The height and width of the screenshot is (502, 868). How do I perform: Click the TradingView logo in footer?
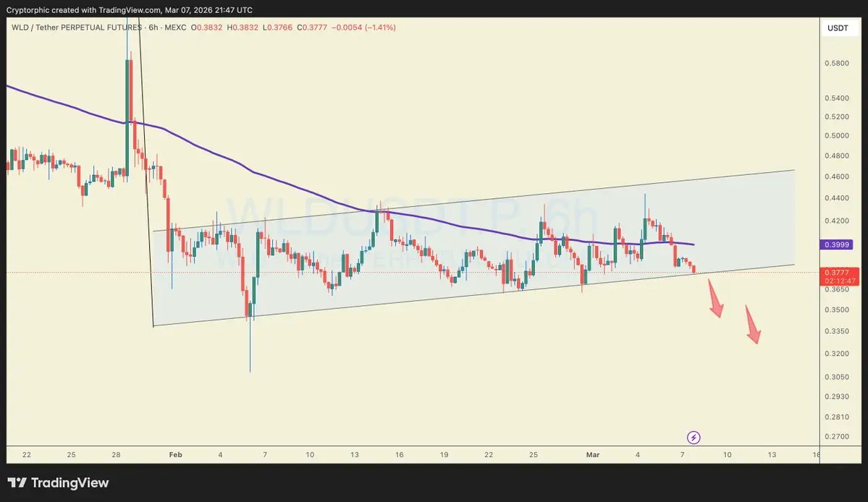(x=59, y=482)
